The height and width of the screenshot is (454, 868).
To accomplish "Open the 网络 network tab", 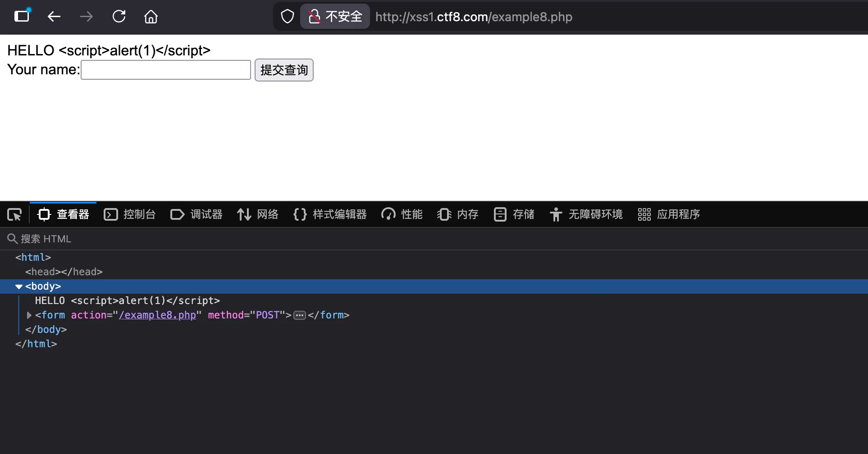I will (258, 214).
